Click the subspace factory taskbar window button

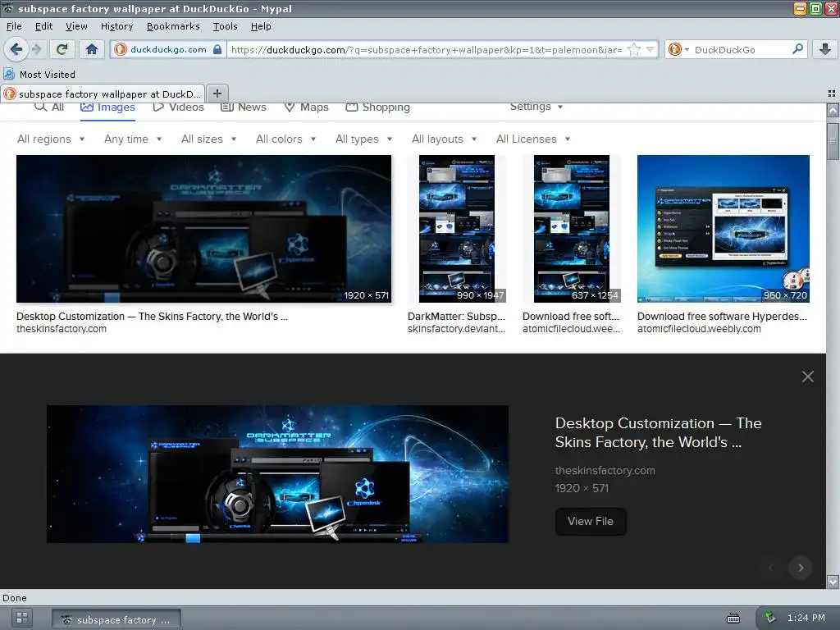coord(116,619)
